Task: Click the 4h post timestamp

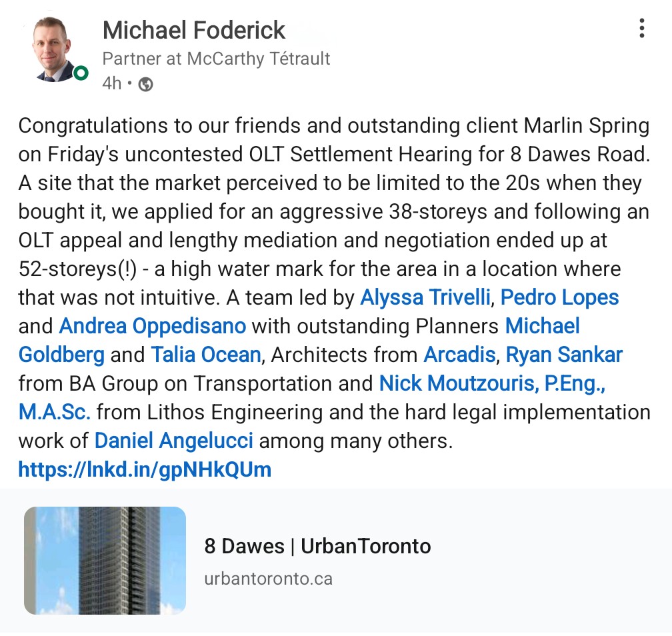Action: (111, 84)
